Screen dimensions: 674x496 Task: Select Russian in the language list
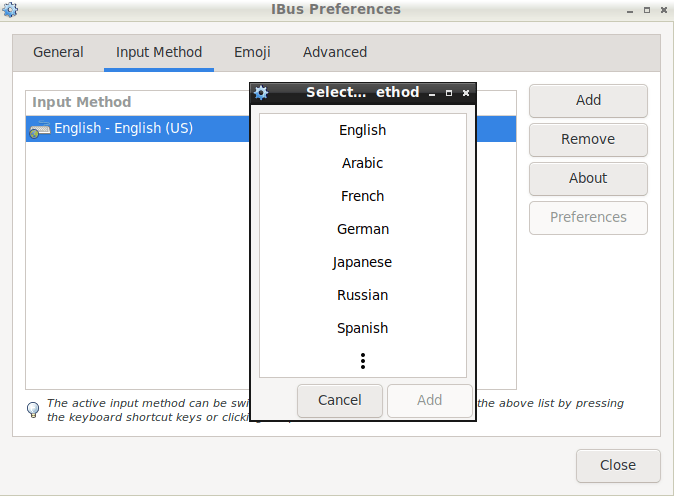point(363,295)
